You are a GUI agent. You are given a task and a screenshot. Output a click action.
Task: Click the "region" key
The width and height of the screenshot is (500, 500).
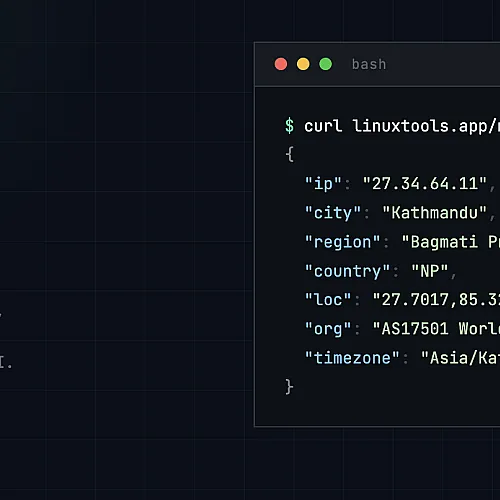click(x=343, y=242)
